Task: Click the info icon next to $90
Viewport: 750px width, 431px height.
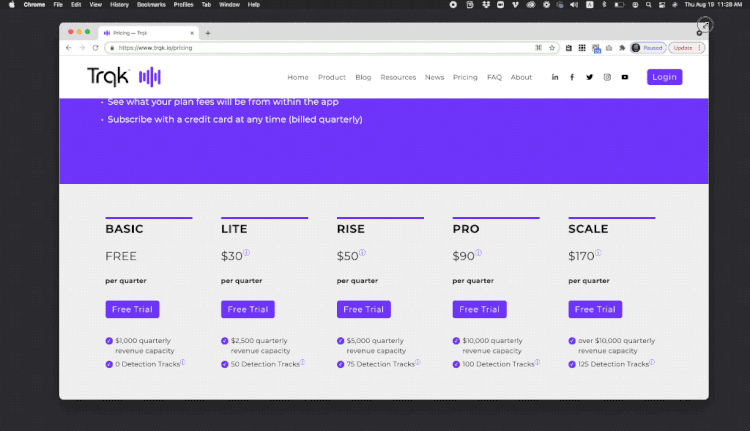Action: coord(478,253)
